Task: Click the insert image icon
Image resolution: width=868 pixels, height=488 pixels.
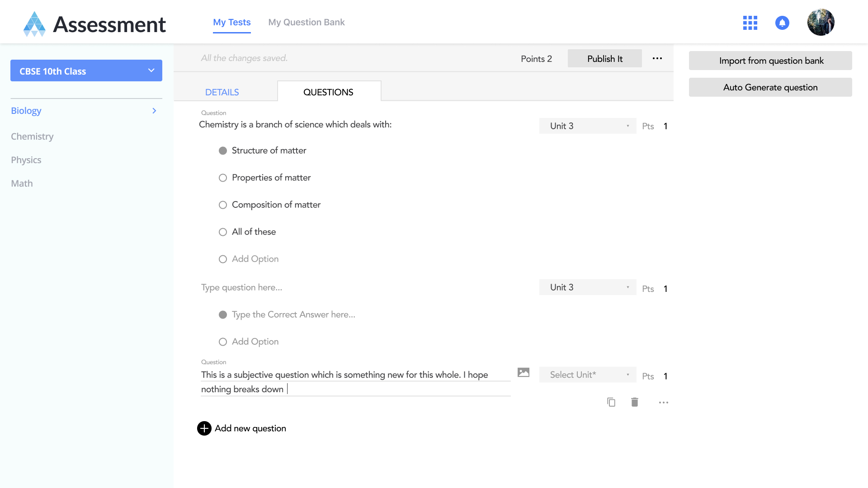Action: click(524, 372)
